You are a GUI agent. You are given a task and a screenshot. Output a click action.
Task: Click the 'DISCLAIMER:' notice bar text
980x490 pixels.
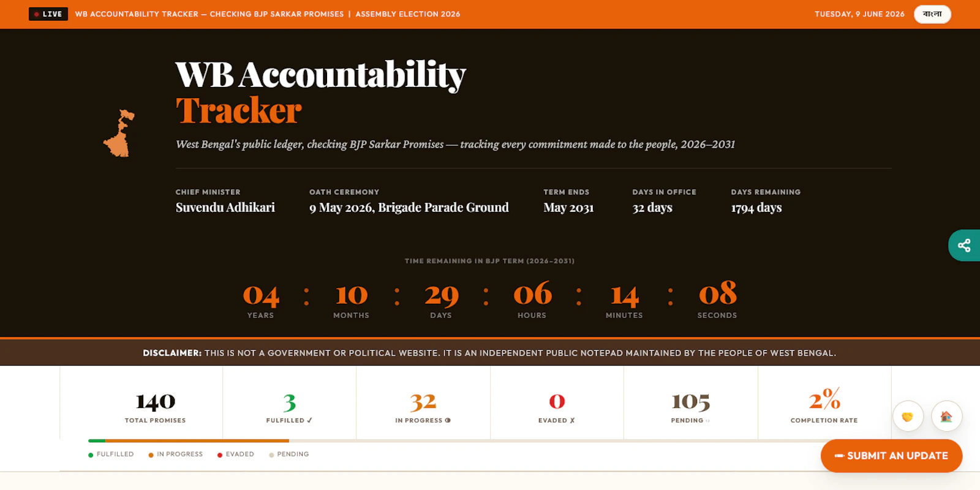[x=489, y=353]
